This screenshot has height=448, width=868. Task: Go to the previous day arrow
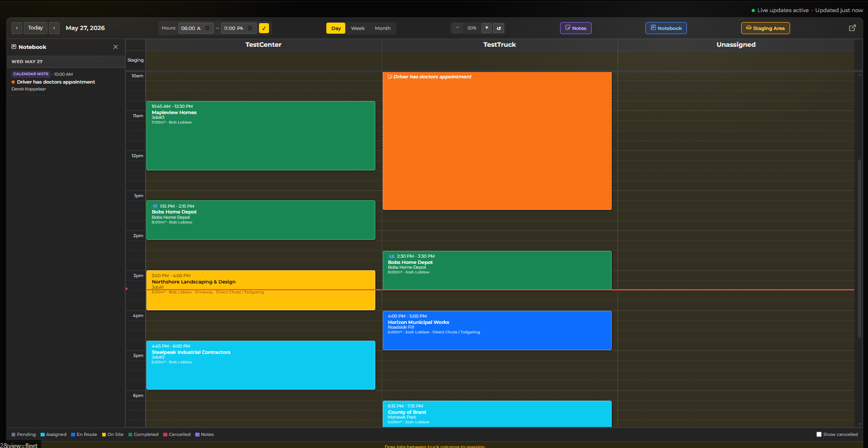17,28
